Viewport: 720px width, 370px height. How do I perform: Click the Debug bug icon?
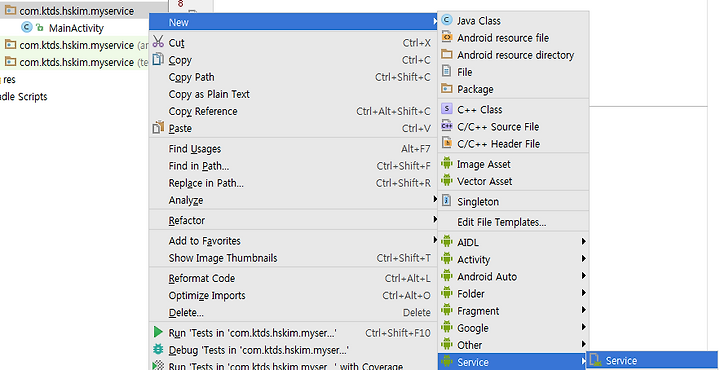point(158,349)
